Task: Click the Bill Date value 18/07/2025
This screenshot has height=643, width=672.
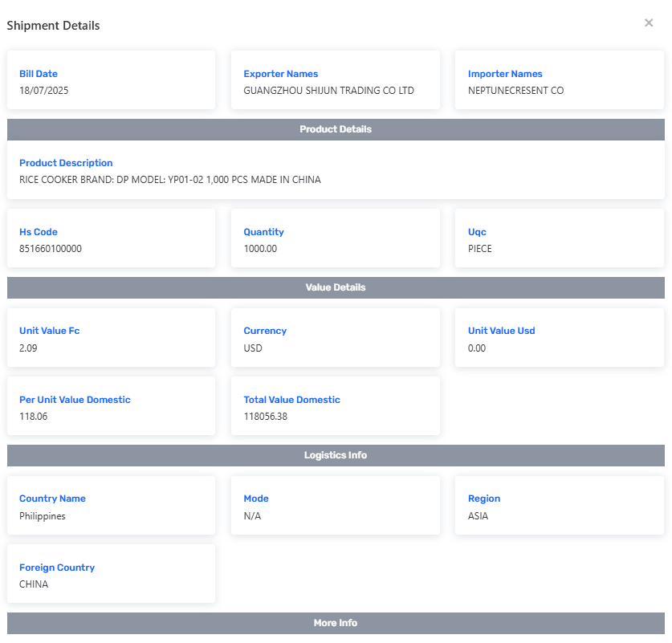Action: tap(44, 91)
